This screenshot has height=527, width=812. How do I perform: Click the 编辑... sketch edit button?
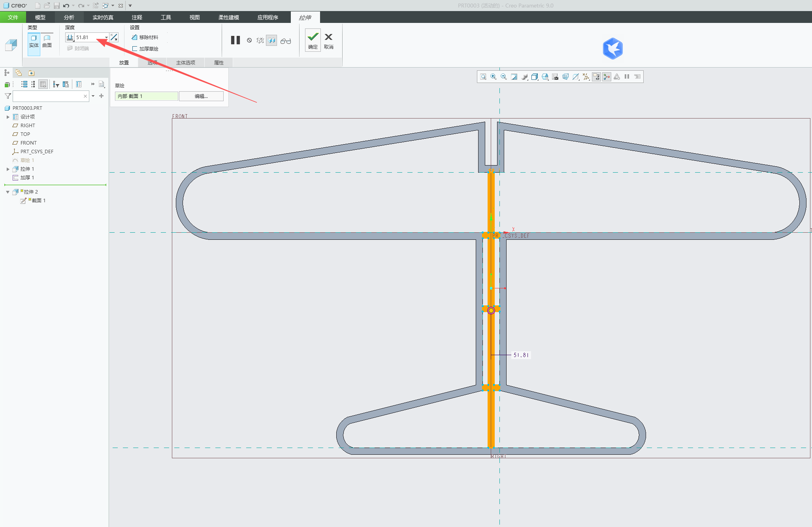point(201,96)
